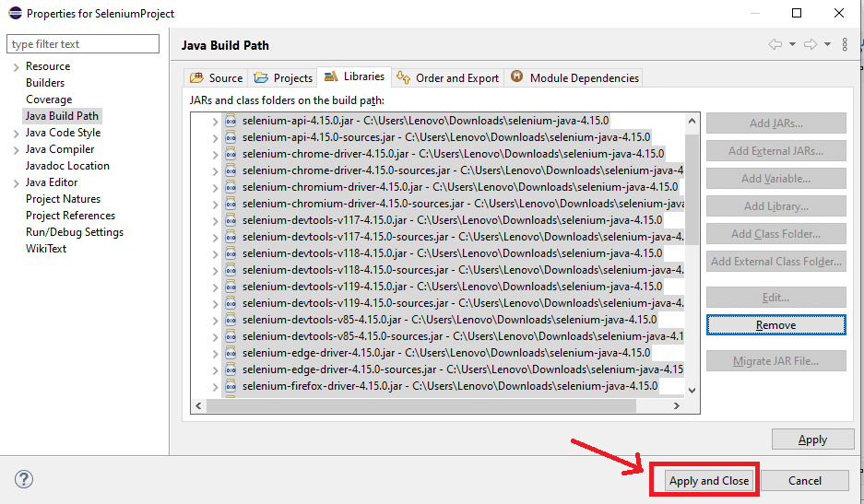Click jar icon of selenium-chromium-driver-4.15.0.jar
This screenshot has width=864, height=504.
click(x=231, y=187)
